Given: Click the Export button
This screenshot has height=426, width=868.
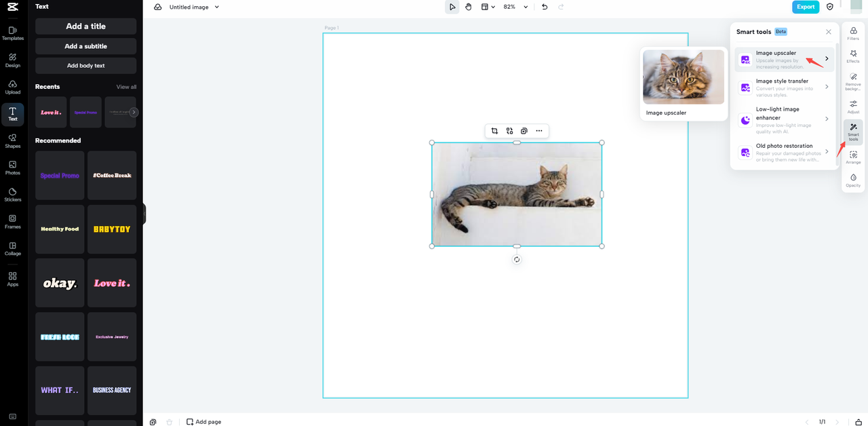Looking at the screenshot, I should pos(806,7).
